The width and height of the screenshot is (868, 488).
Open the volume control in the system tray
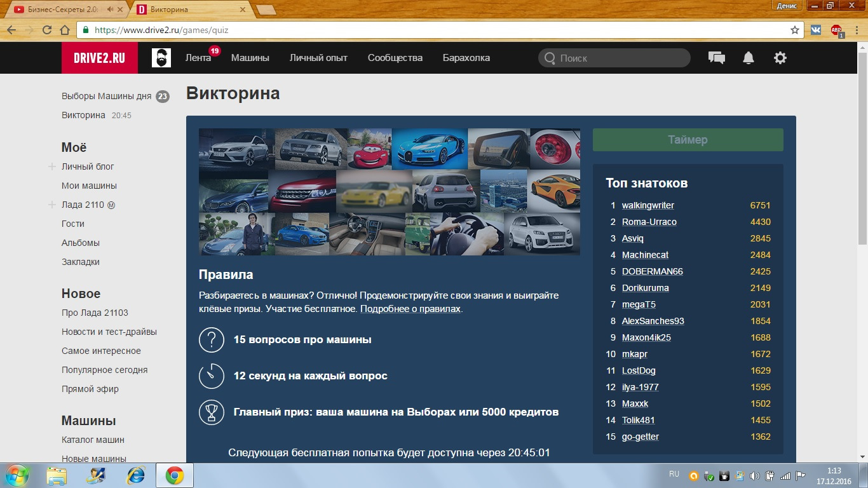(x=755, y=473)
